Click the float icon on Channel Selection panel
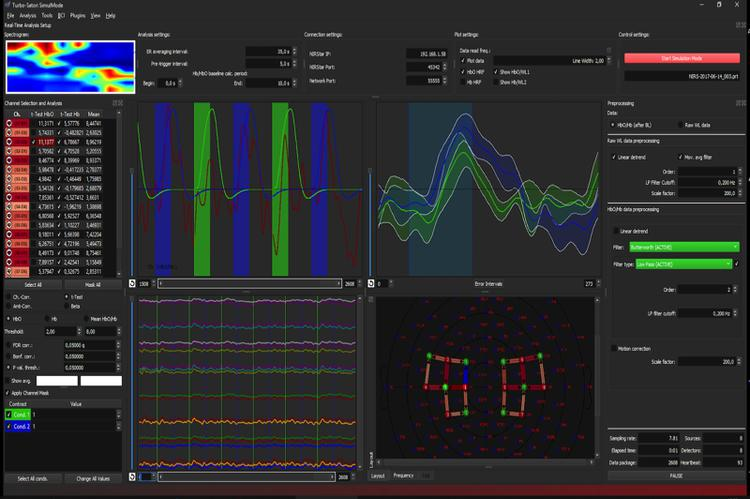The width and height of the screenshot is (750, 499). point(113,102)
